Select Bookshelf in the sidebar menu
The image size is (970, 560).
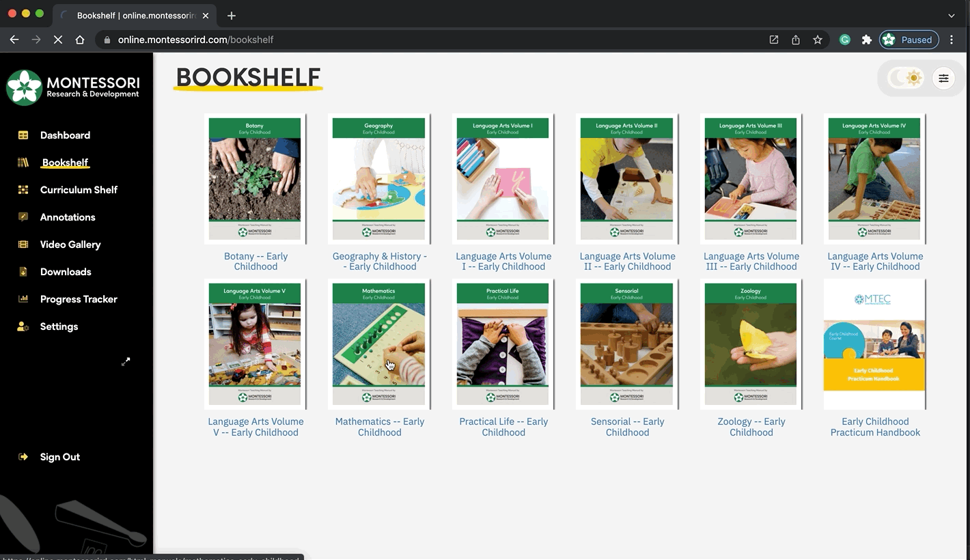tap(65, 163)
